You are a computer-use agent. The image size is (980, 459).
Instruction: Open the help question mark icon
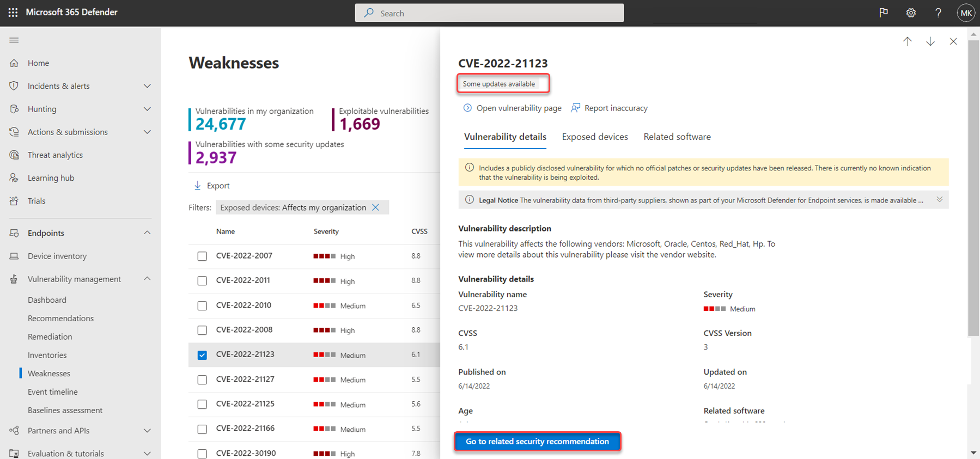[938, 13]
